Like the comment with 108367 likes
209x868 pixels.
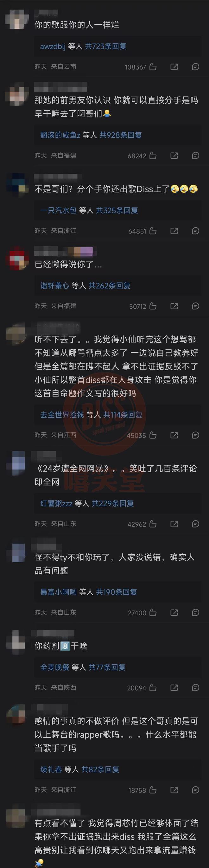click(153, 67)
